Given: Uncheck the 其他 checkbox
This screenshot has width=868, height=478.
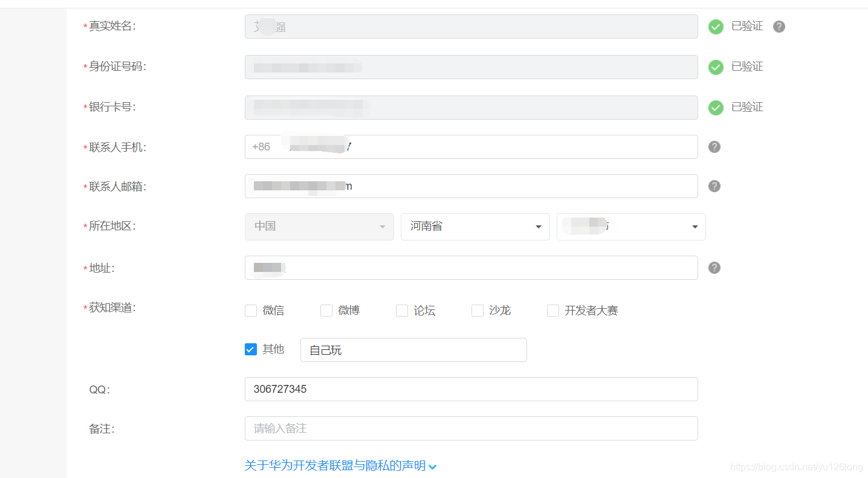Looking at the screenshot, I should click(251, 349).
